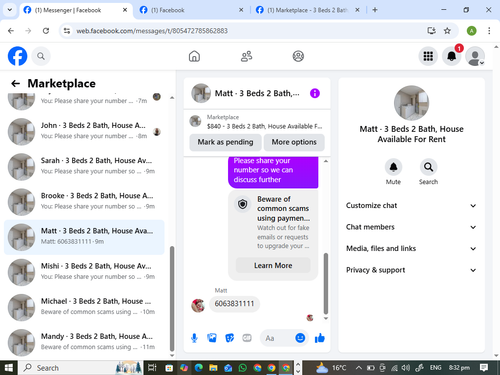Viewport: 500px width, 375px height.
Task: Go to Home feed icon
Action: point(194,56)
